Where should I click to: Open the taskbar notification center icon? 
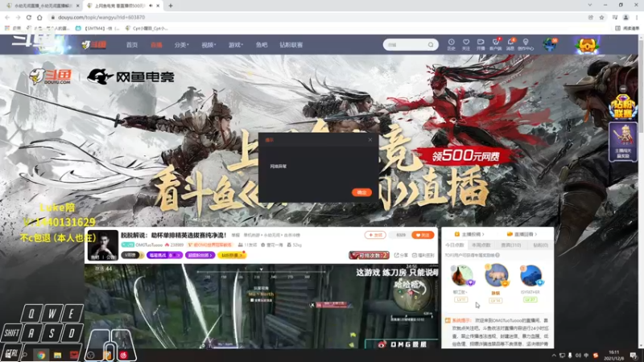point(634,356)
